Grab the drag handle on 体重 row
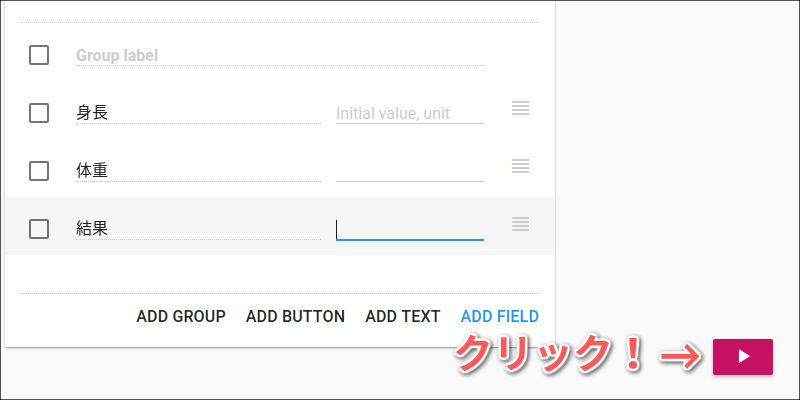The image size is (800, 400). [520, 166]
